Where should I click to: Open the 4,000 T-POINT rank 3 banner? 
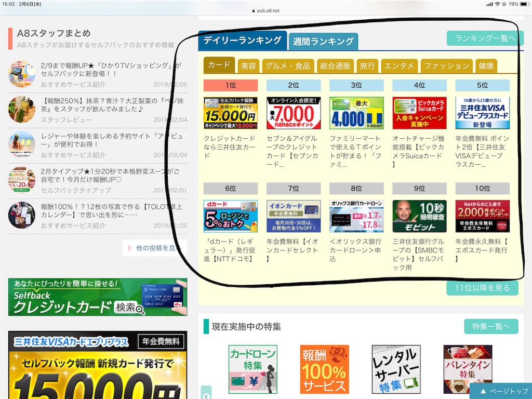(x=356, y=113)
